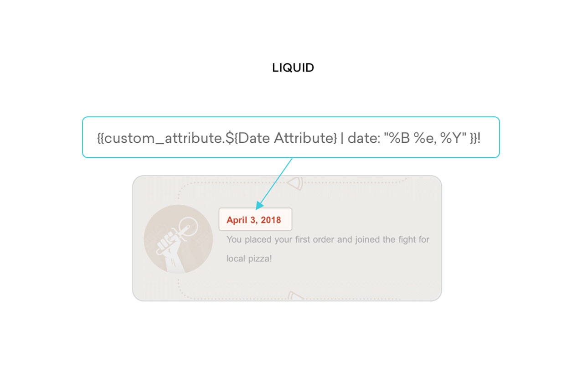This screenshot has width=588, height=373.
Task: Click the pizza slice icon atop the card
Action: coord(295,183)
